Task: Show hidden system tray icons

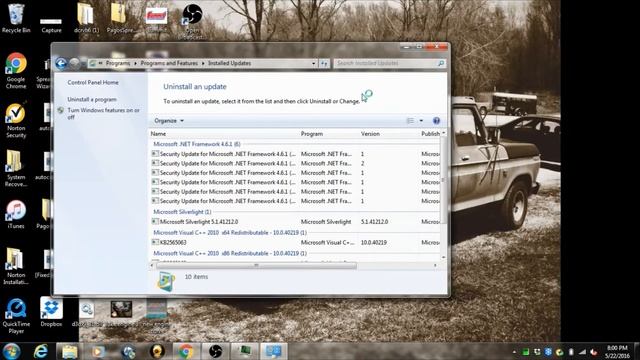Action: coord(514,352)
